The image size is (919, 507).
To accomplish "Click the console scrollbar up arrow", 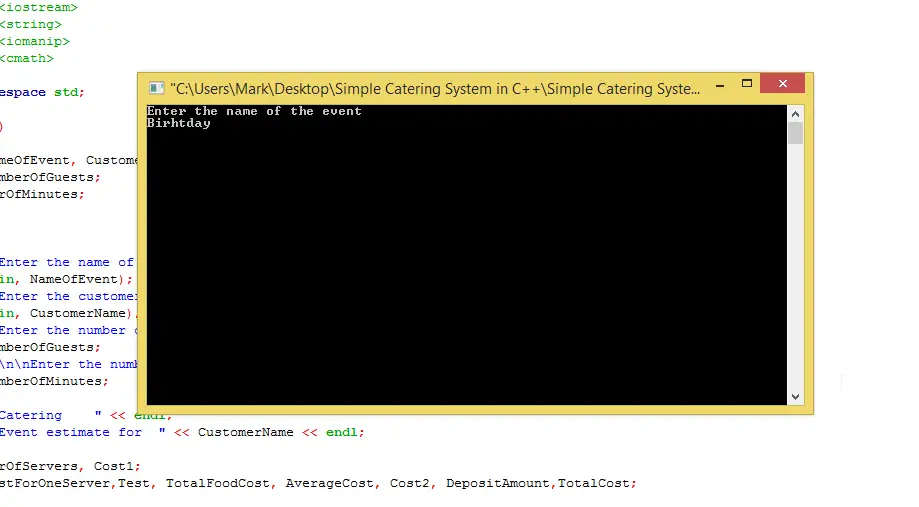I will click(x=795, y=112).
